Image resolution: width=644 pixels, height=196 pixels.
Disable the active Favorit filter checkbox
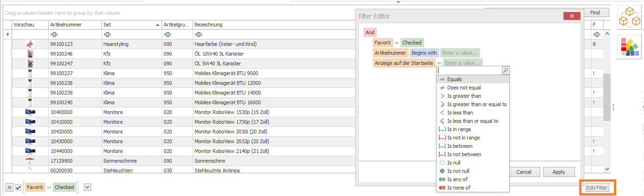(19, 187)
